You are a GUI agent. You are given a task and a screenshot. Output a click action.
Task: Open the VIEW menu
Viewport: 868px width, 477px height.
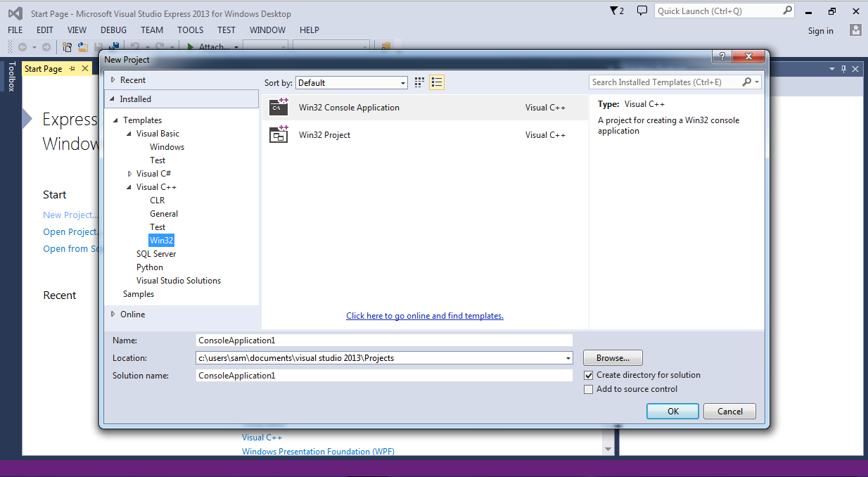(x=77, y=30)
